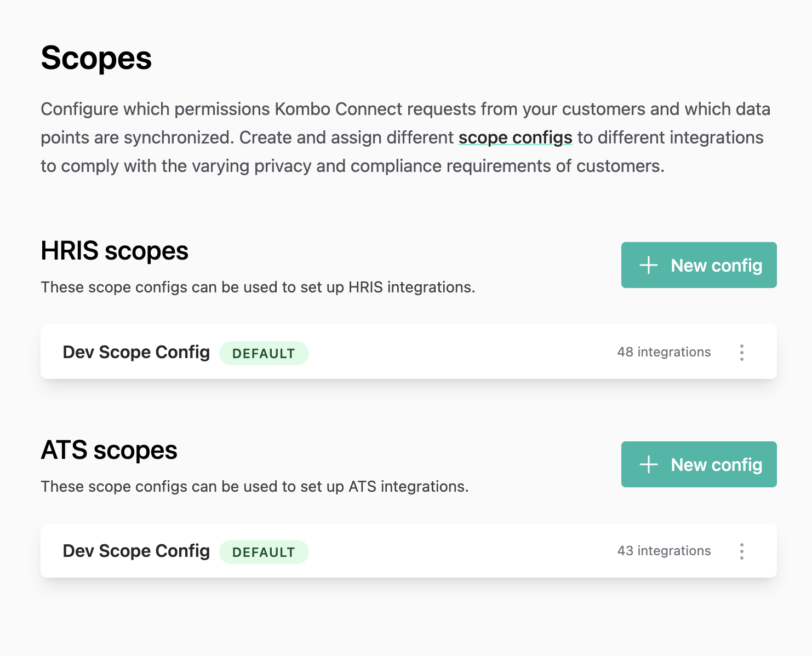Click the ATS scopes heading
This screenshot has width=812, height=656.
(109, 451)
